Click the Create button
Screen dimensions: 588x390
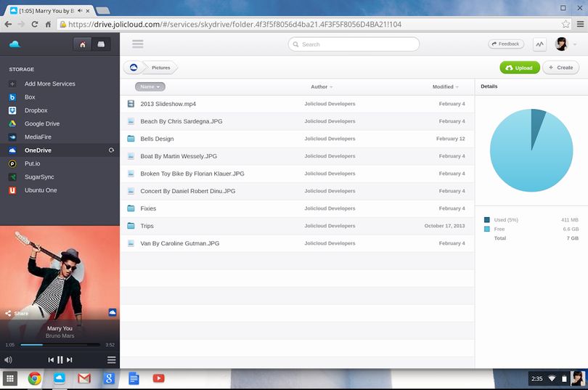point(560,68)
